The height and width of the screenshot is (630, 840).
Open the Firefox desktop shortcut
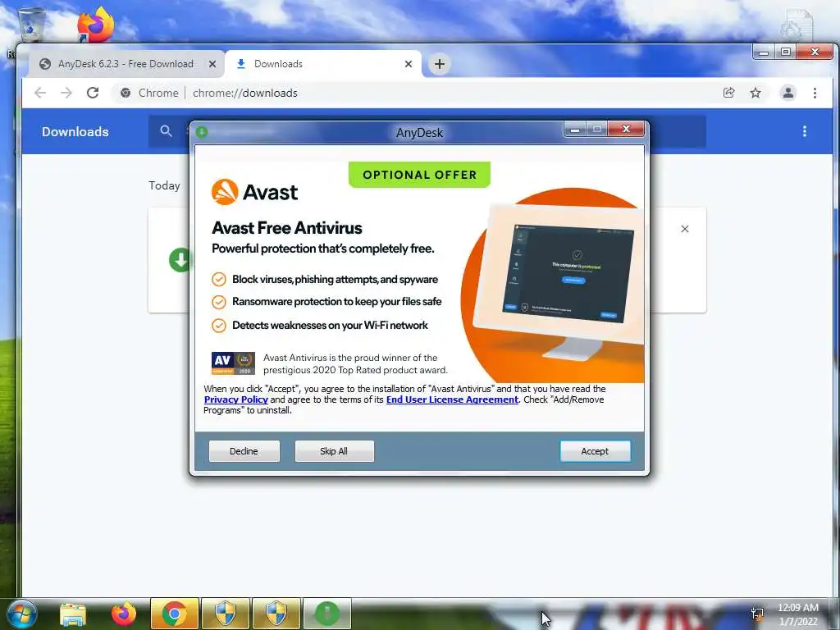point(95,25)
